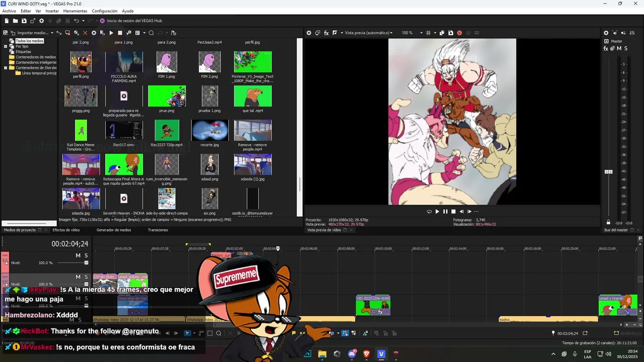The width and height of the screenshot is (644, 362).
Task: Adjust the Master bus volume fader
Action: click(x=608, y=171)
